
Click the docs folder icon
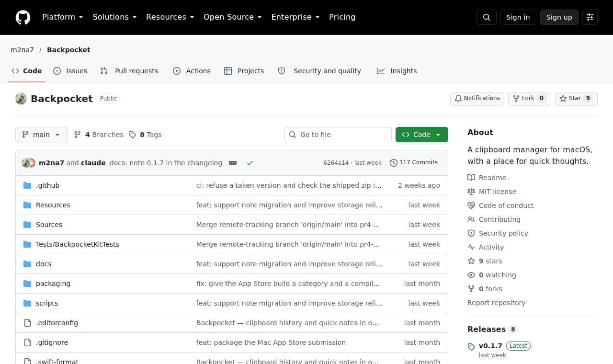[x=27, y=264]
